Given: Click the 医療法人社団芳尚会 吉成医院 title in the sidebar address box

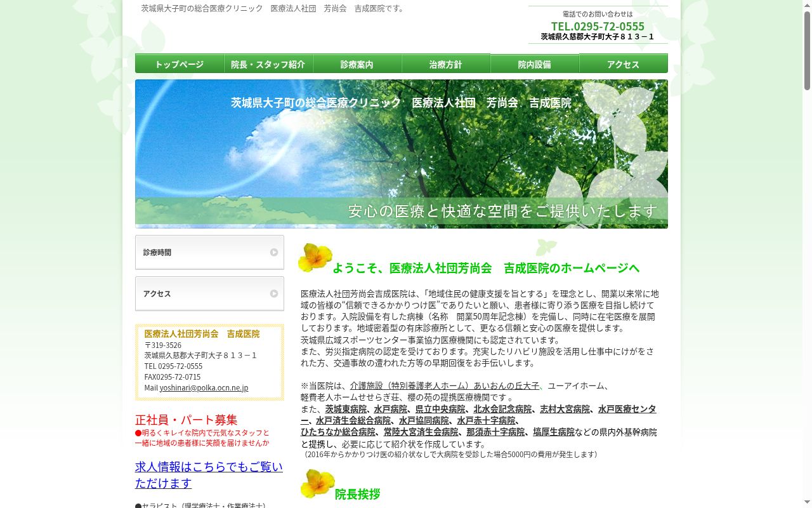Looking at the screenshot, I should click(202, 334).
